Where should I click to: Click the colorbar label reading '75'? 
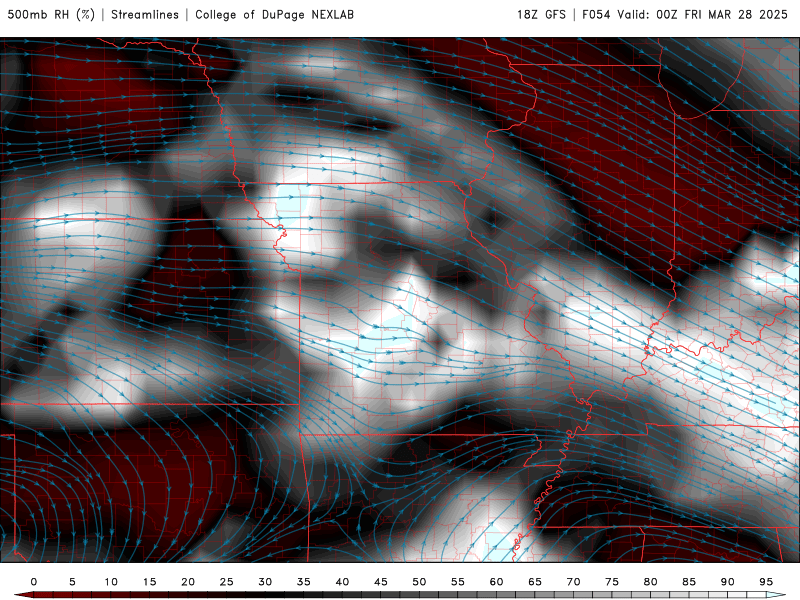coord(612,582)
